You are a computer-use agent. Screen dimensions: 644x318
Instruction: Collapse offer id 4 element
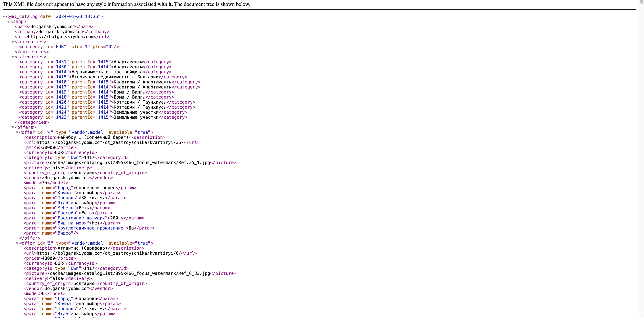coord(17,132)
